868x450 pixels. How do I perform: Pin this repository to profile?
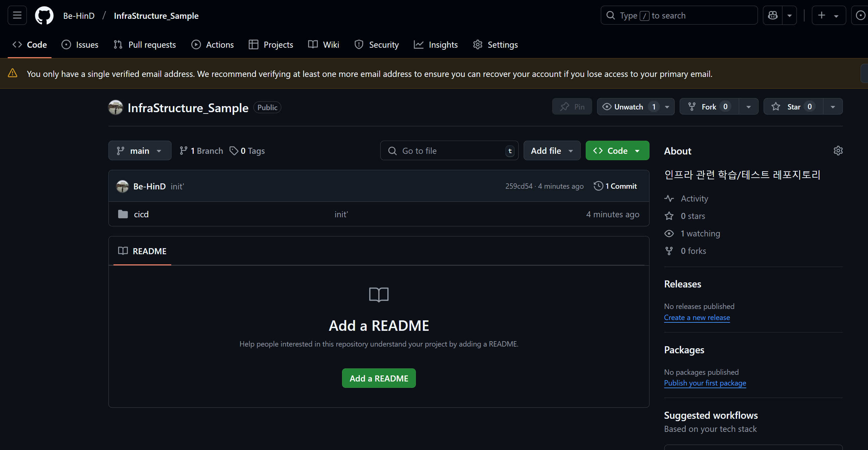(x=572, y=107)
